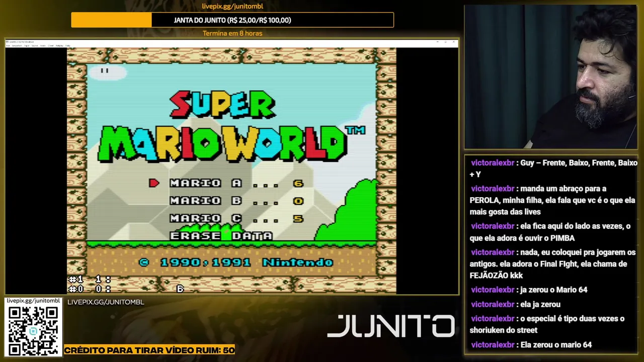Click the livepix.gg/junitombl link at top
This screenshot has width=644, height=362.
click(x=232, y=6)
